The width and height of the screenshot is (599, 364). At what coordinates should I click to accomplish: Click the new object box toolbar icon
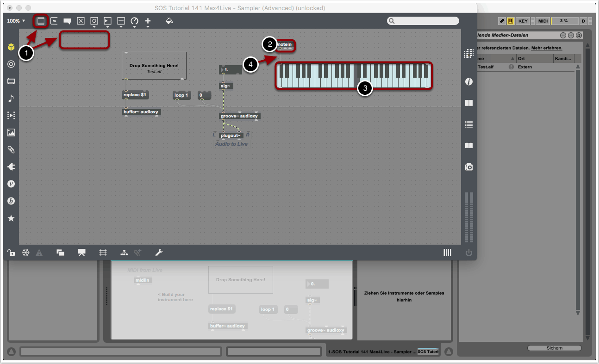click(x=41, y=21)
